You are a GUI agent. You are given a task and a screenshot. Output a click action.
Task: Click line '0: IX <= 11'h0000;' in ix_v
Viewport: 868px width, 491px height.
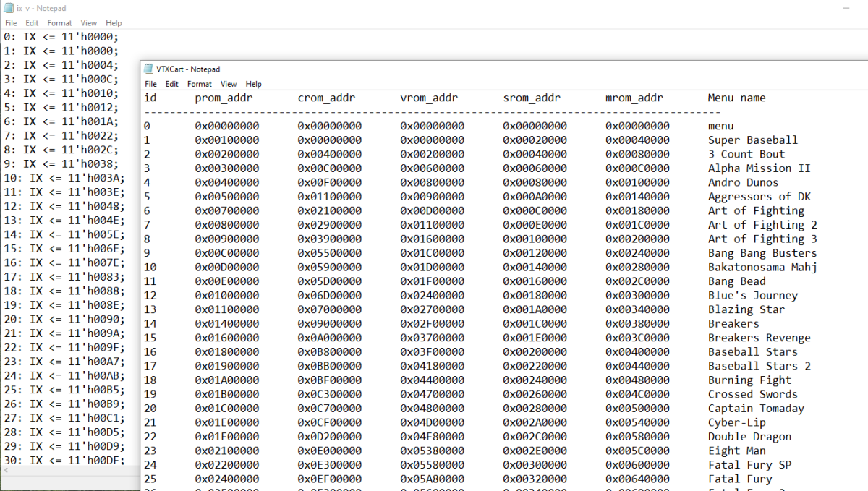pos(61,36)
